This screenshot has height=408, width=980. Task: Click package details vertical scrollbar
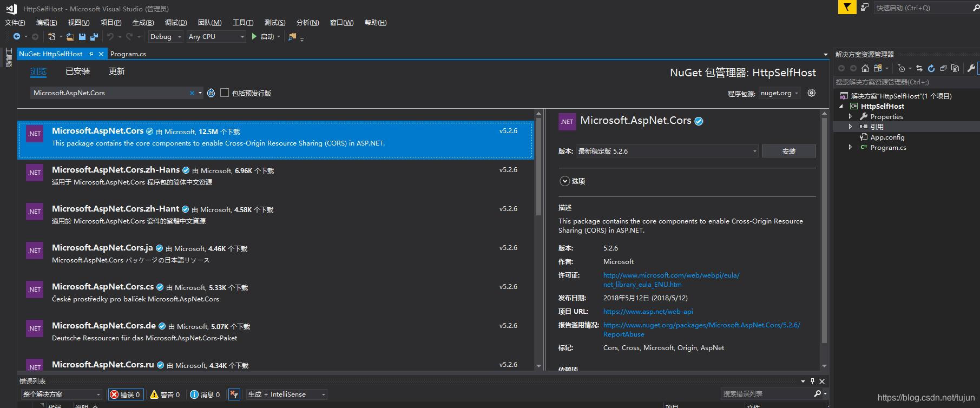click(824, 230)
